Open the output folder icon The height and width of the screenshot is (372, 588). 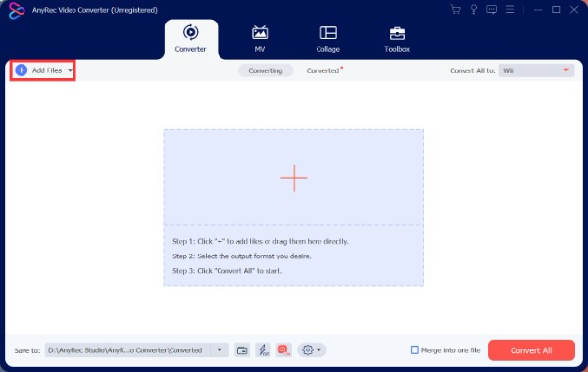242,350
